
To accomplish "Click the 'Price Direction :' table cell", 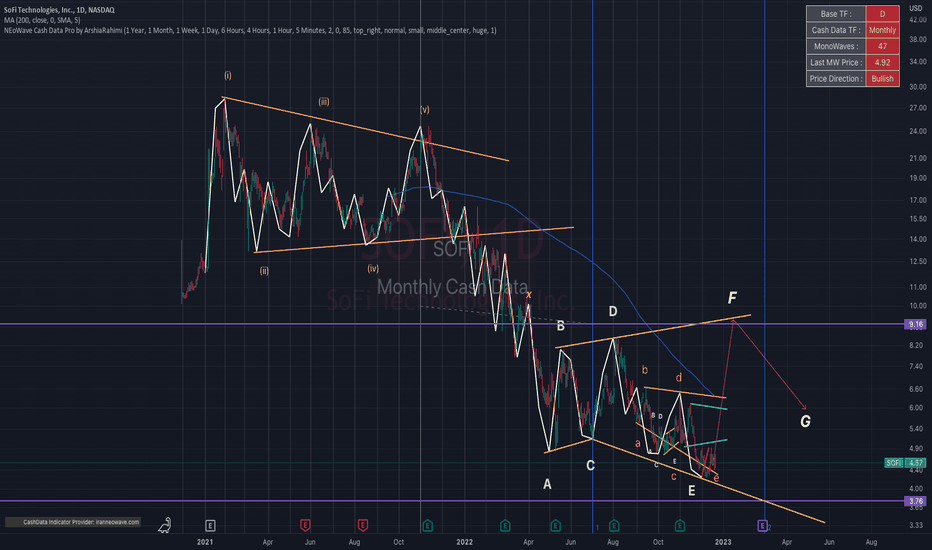I will [836, 78].
